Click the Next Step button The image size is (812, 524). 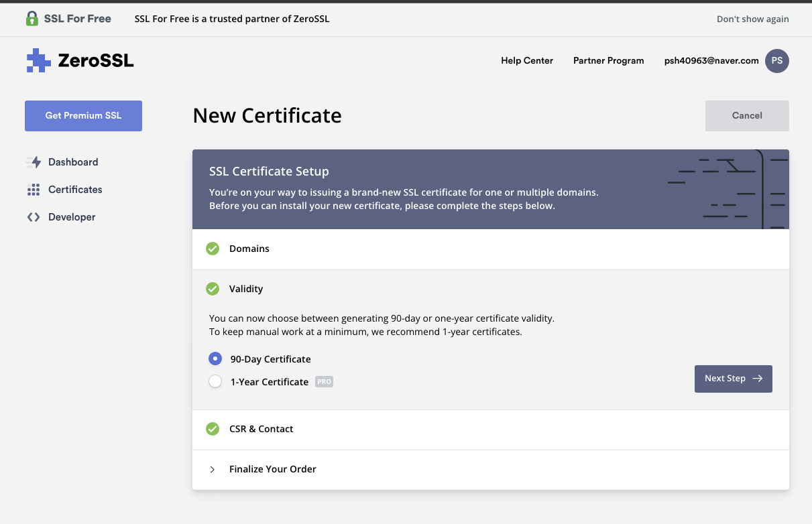[734, 379]
